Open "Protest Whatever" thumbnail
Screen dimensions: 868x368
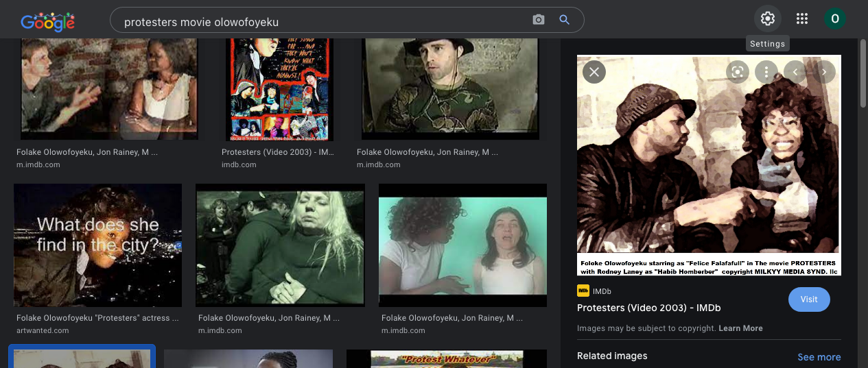pos(447,358)
